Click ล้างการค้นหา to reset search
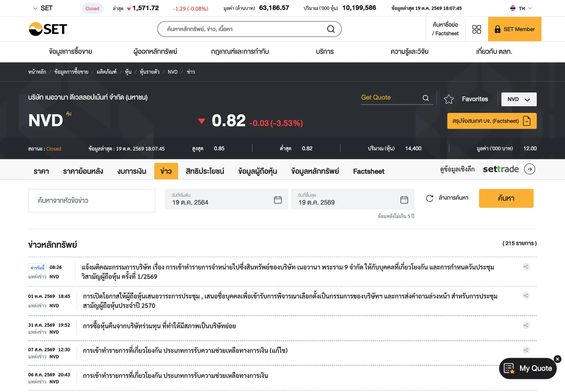565x392 pixels. (453, 198)
